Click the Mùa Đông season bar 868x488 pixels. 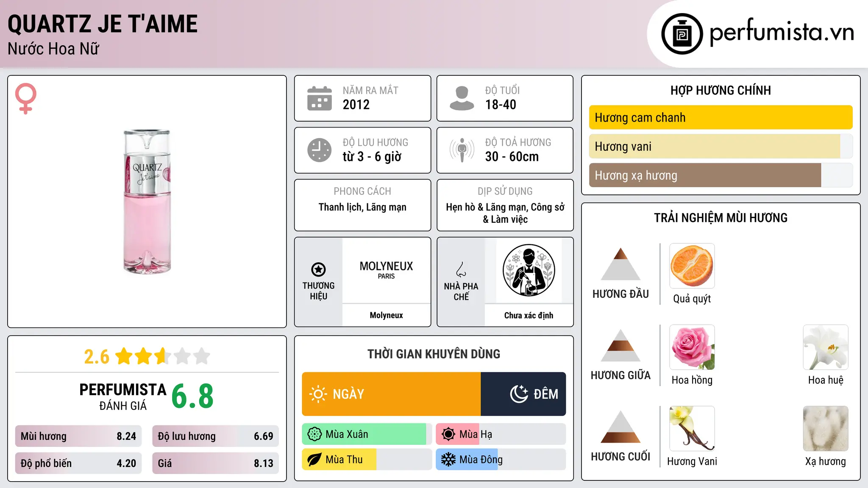click(501, 460)
